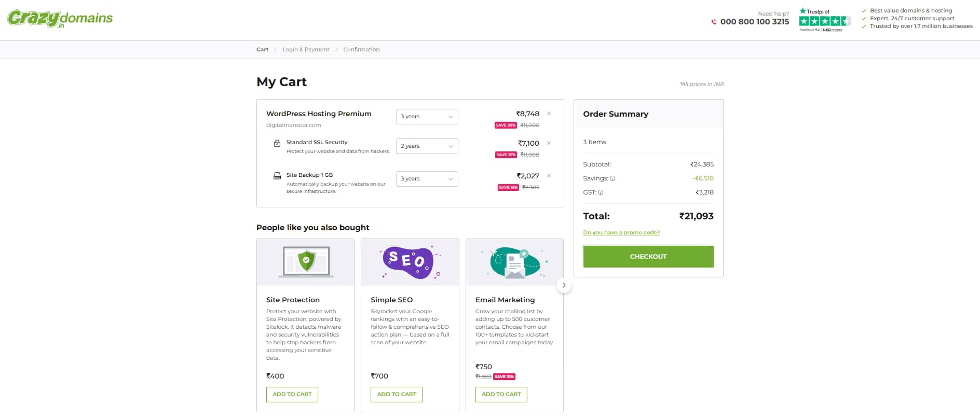Click the Order Summary heading
This screenshot has width=980, height=420.
pyautogui.click(x=616, y=114)
